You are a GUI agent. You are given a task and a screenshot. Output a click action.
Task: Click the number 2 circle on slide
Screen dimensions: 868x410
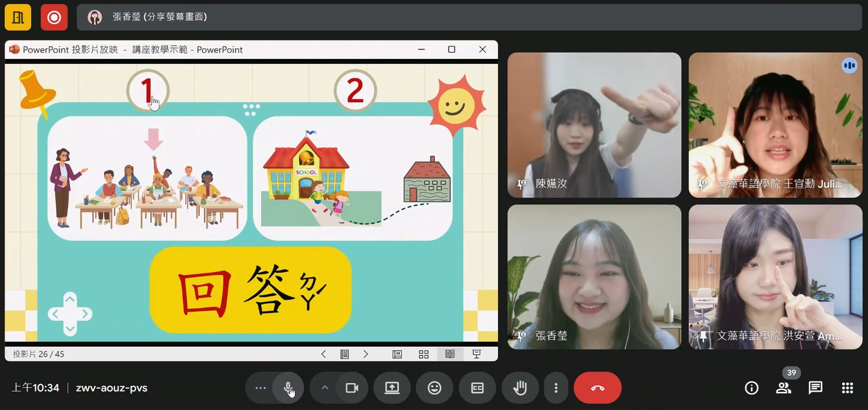355,91
